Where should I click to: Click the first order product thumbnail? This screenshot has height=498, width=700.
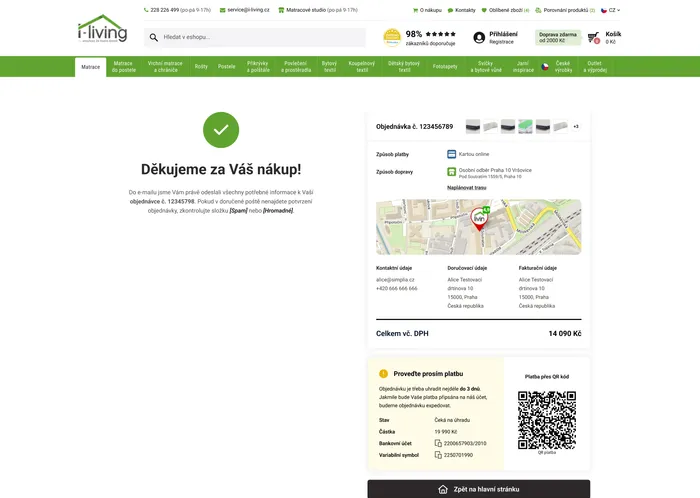pos(473,127)
